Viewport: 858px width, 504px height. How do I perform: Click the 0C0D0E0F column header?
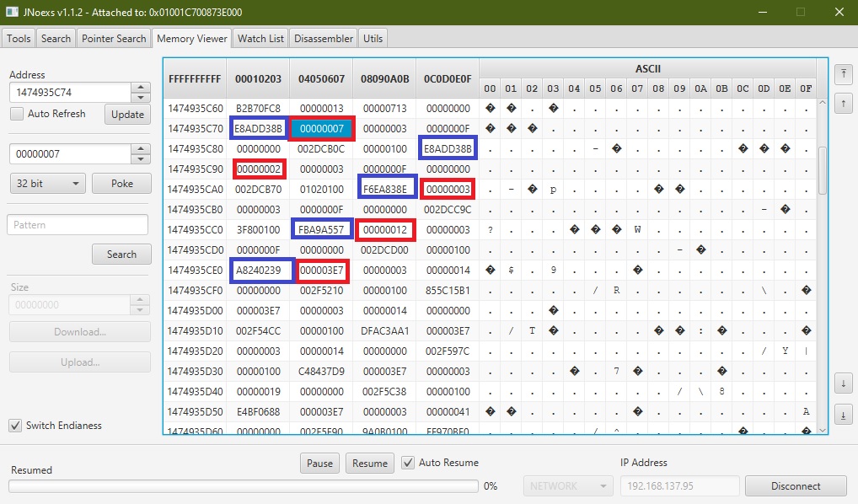tap(448, 78)
